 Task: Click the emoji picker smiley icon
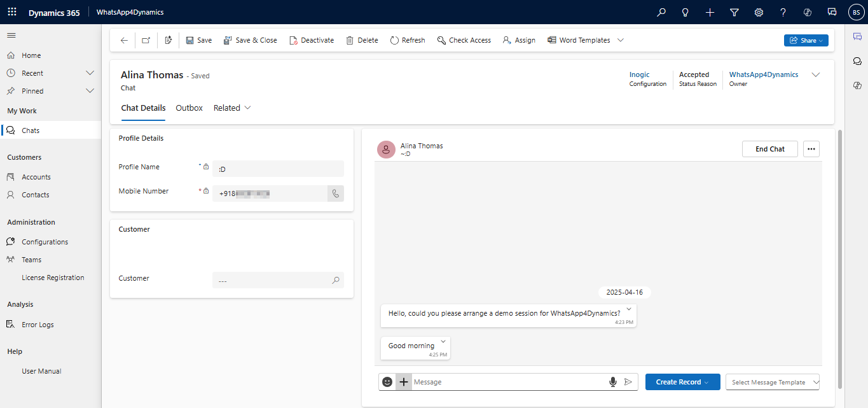tap(387, 382)
